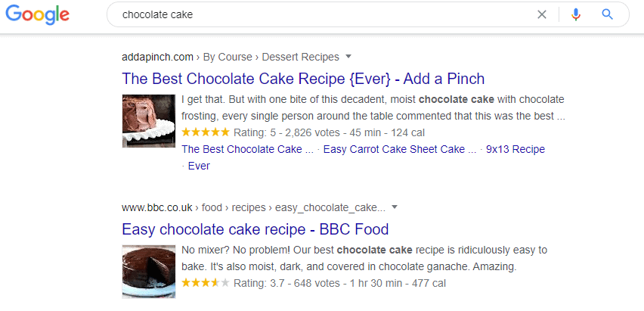This screenshot has width=644, height=311.
Task: Open 'Easy chocolate cake recipe - BBC Food' result
Action: (255, 229)
